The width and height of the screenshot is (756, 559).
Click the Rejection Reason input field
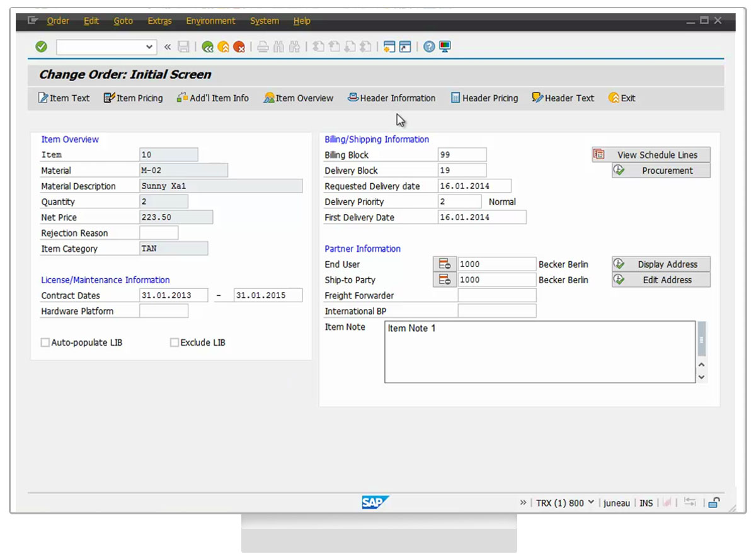click(159, 233)
